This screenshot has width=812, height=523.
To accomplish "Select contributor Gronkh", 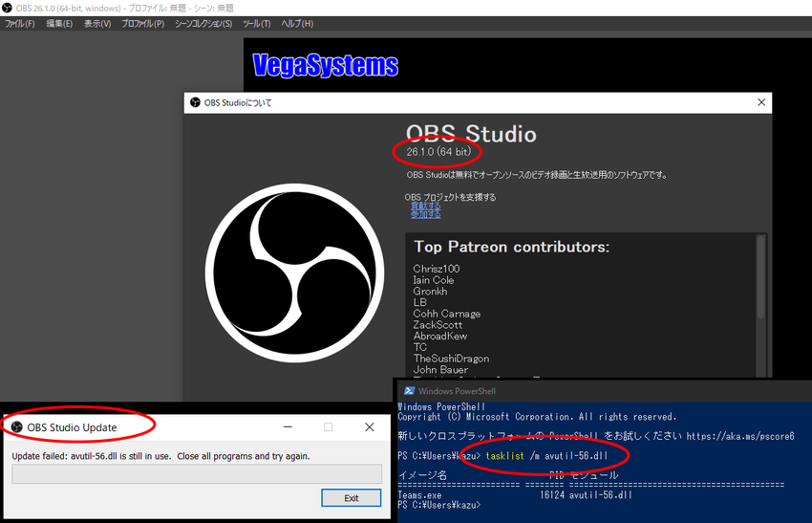I will coord(430,292).
